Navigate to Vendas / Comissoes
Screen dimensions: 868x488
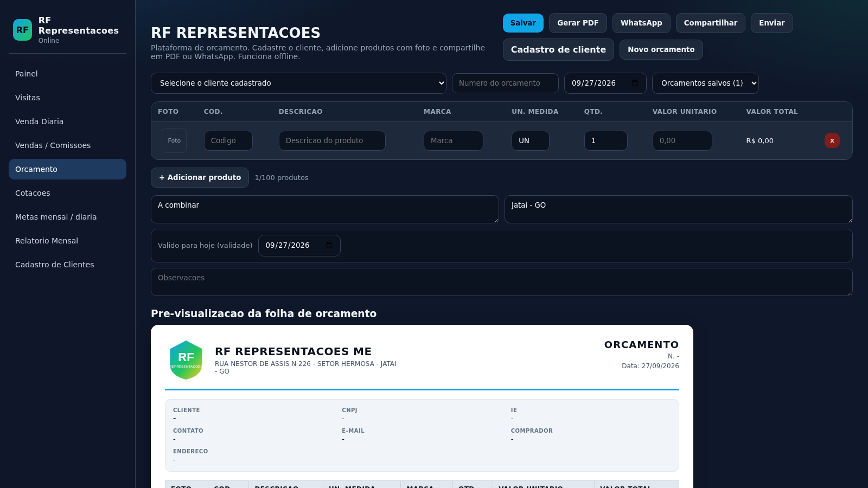click(x=67, y=145)
